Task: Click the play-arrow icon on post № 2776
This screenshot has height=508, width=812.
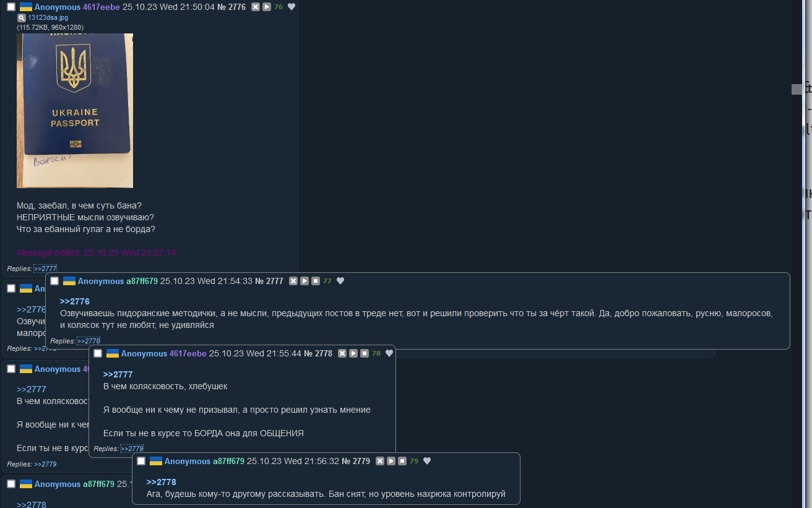Action: click(x=267, y=7)
